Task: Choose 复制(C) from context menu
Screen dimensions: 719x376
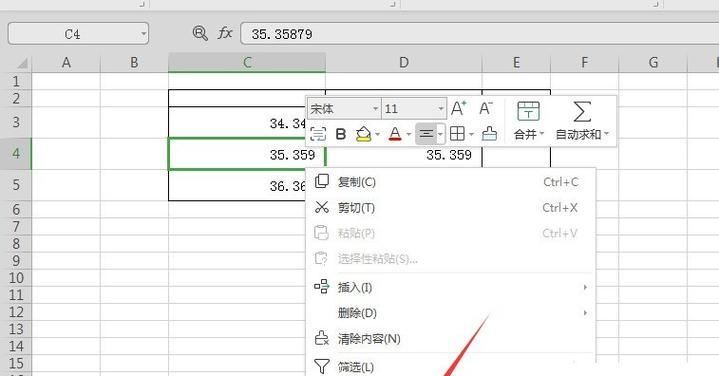Action: (x=450, y=182)
